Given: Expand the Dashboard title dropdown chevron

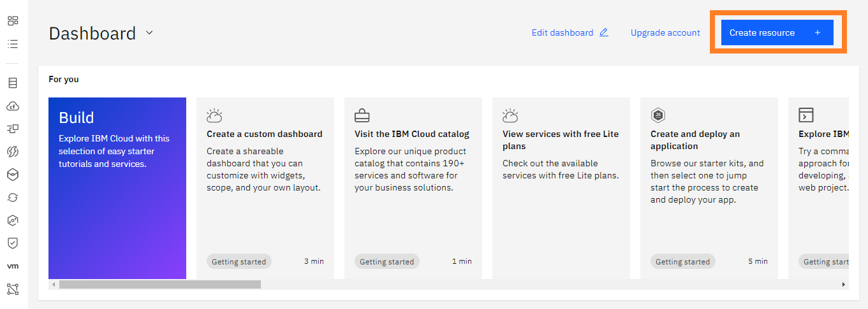Looking at the screenshot, I should 149,32.
